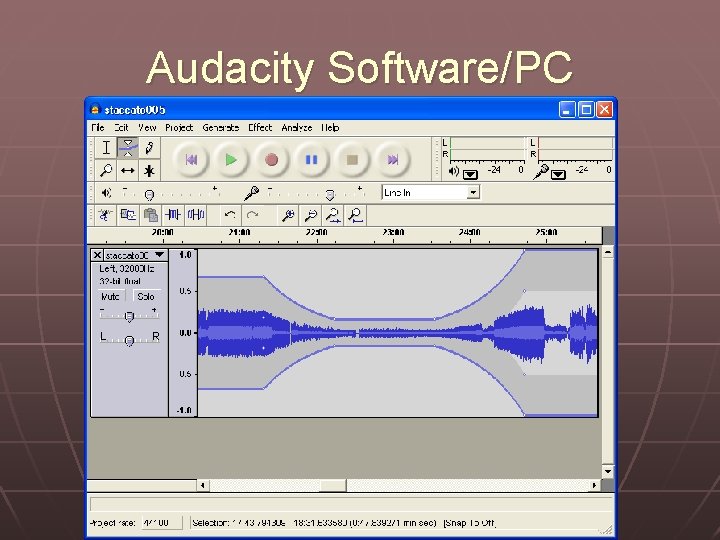Click the Silence selection icon
Screen dimensions: 720x540
196,215
